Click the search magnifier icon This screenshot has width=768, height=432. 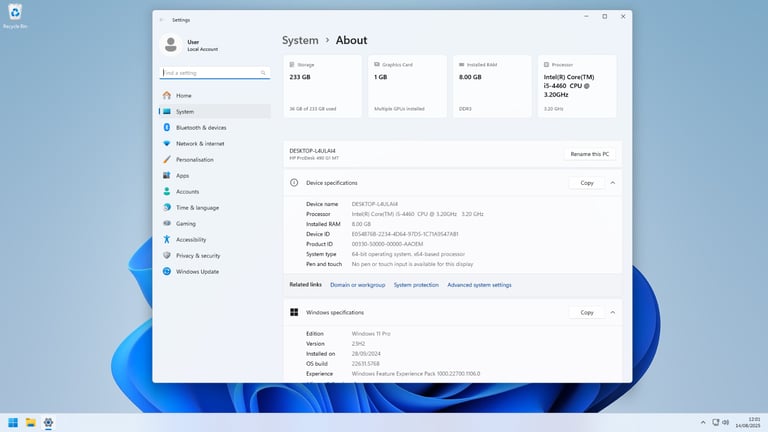(263, 73)
